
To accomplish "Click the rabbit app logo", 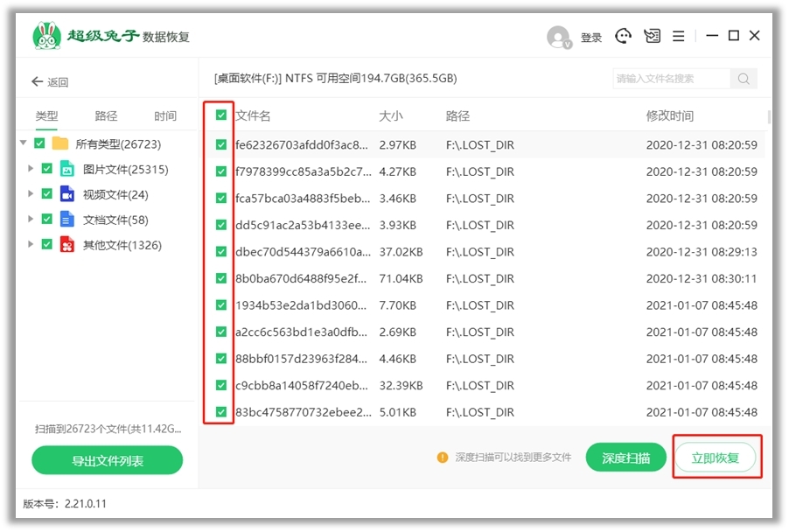I will pos(46,36).
